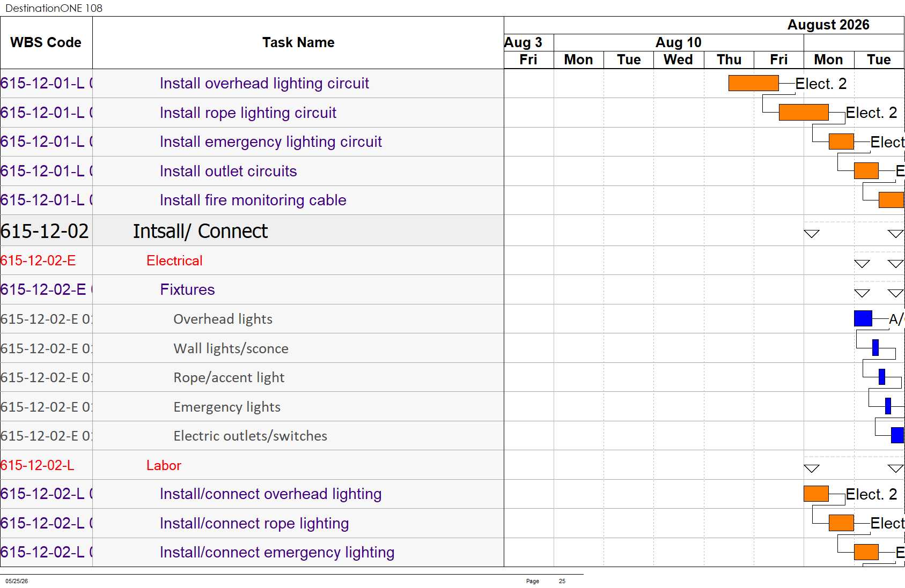This screenshot has height=588, width=905.
Task: Click the blue Overhead lights task bar
Action: point(863,318)
